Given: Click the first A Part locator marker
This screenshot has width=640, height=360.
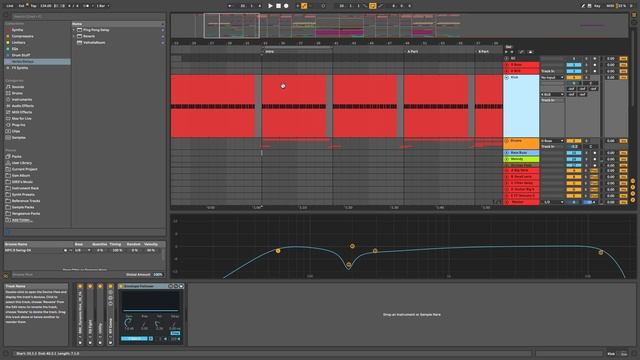Looking at the screenshot, I should click(x=411, y=52).
